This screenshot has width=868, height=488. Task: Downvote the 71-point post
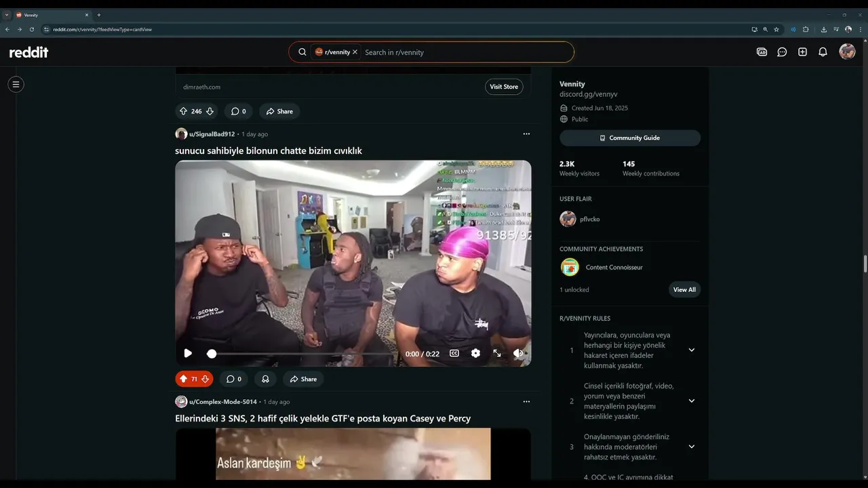tap(205, 379)
